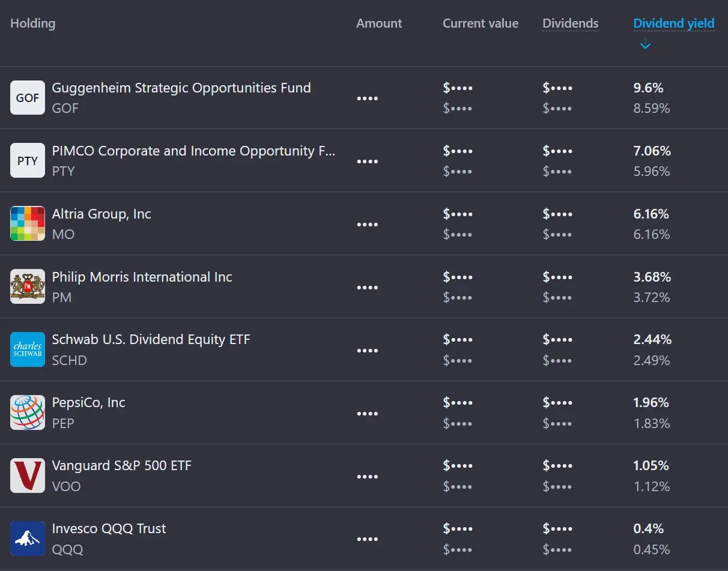
Task: Open Vanguard S&P 500 ETF holding
Action: coord(121,465)
